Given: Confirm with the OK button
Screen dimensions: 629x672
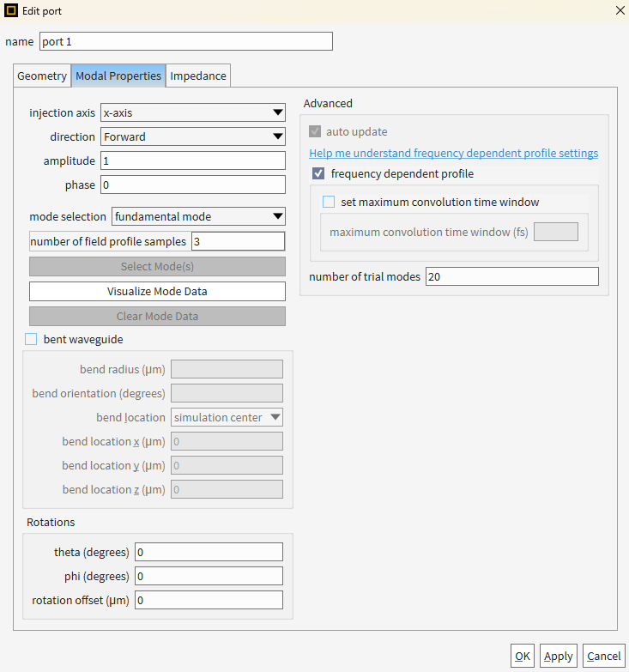Looking at the screenshot, I should click(x=523, y=656).
